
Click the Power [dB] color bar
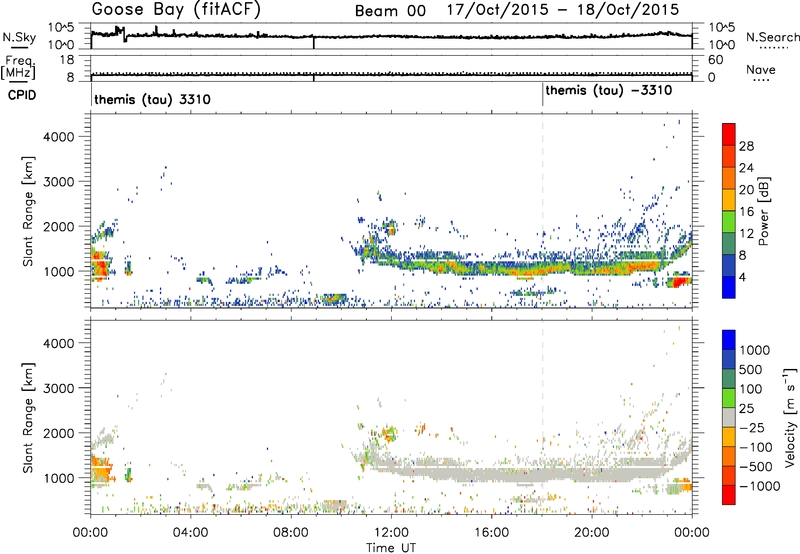729,210
